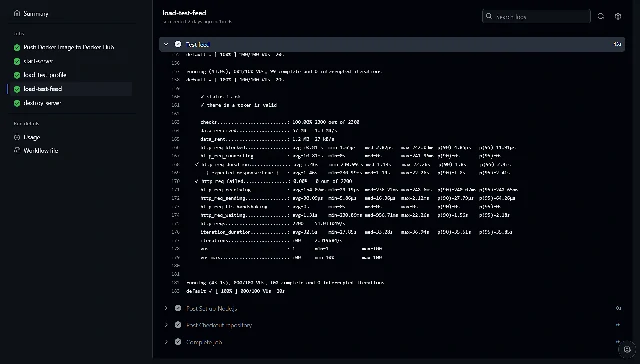
Task: Open the log settings gear icon
Action: 618,16
